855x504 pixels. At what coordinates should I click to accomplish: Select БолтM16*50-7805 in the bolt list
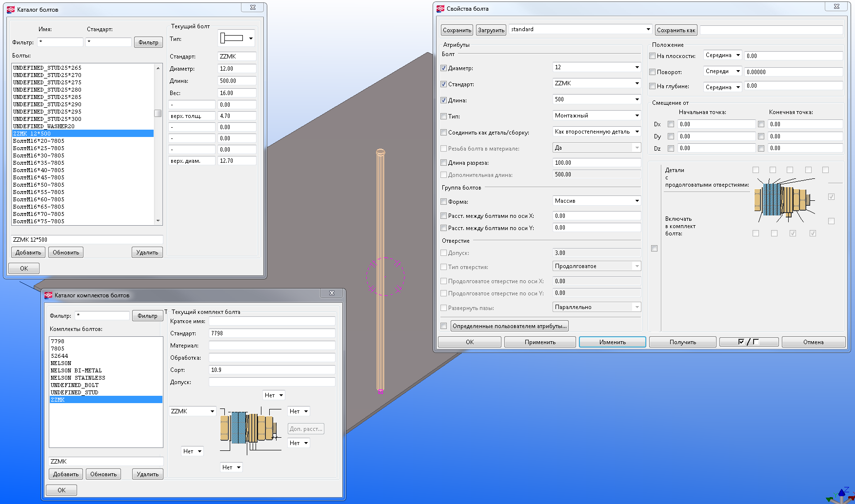pos(39,185)
